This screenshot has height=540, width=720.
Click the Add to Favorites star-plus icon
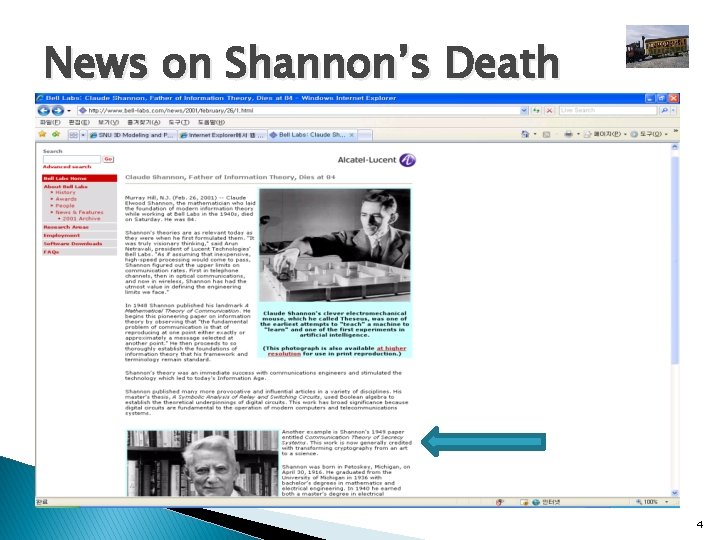coord(56,134)
